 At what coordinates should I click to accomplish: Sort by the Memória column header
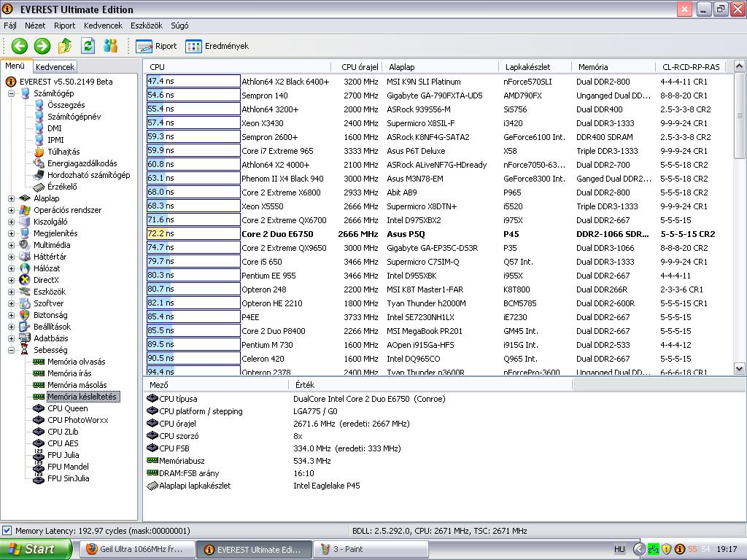click(613, 67)
